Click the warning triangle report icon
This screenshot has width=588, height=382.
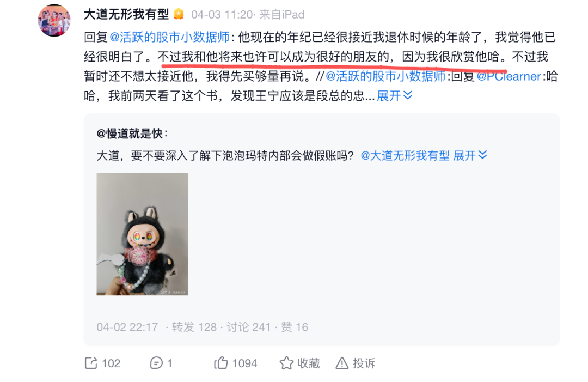point(341,363)
